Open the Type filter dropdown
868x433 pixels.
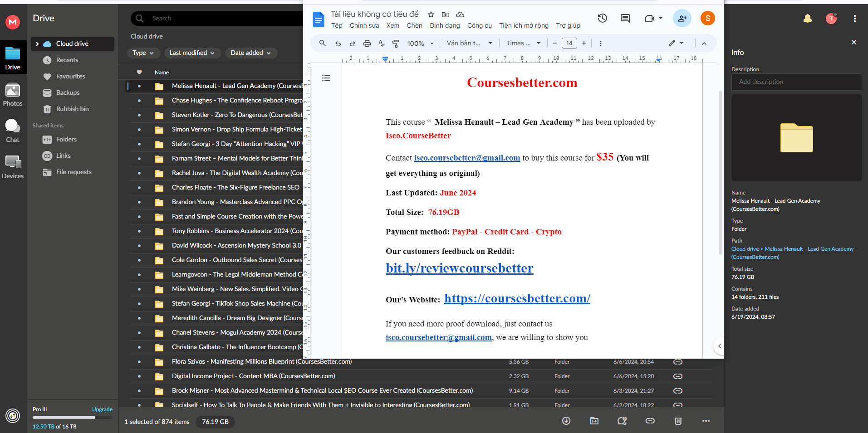[x=143, y=53]
